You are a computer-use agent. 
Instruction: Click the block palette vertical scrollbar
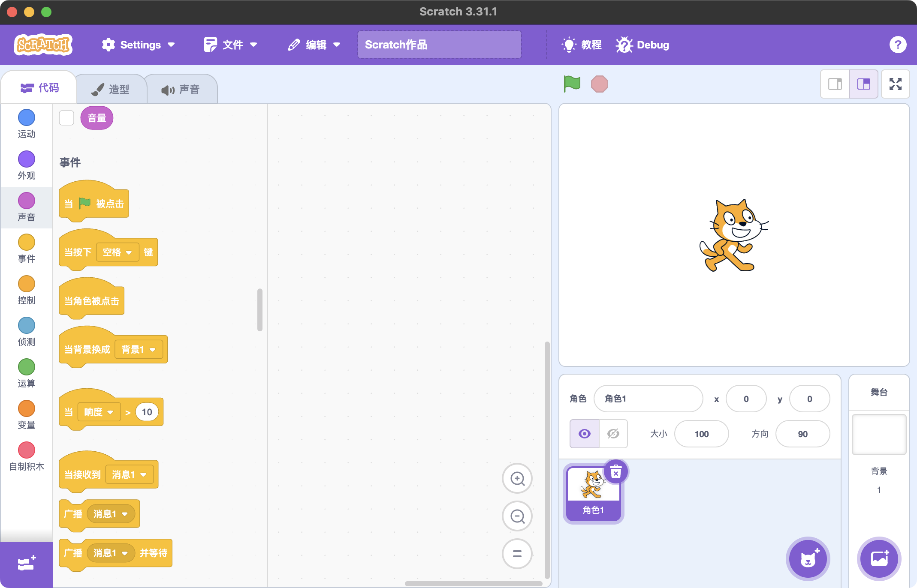[x=260, y=309]
